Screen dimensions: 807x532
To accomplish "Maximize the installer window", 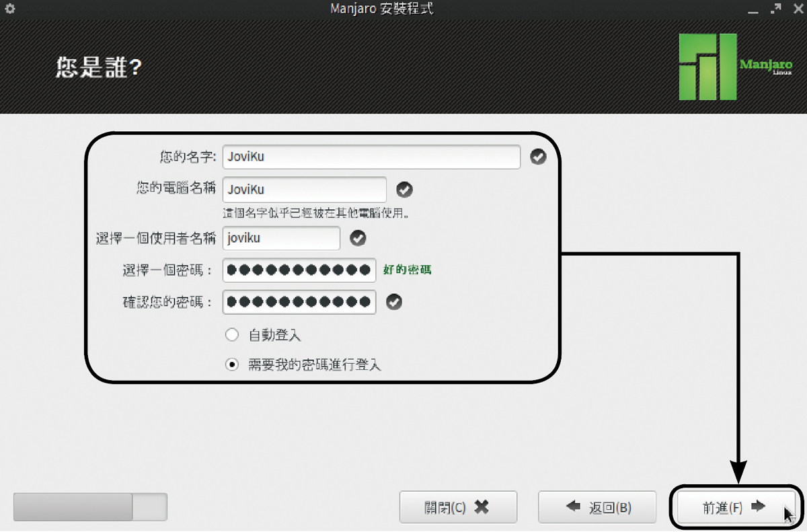I will [x=777, y=9].
